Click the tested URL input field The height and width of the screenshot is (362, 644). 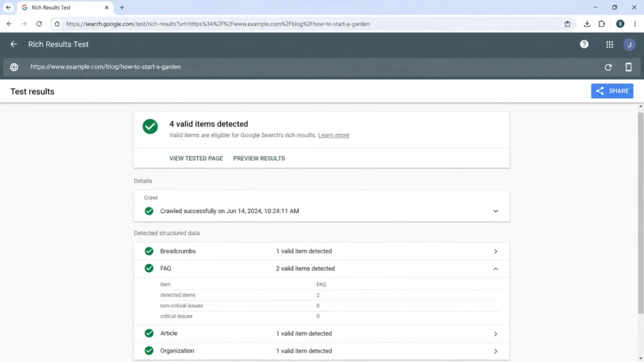point(312,67)
